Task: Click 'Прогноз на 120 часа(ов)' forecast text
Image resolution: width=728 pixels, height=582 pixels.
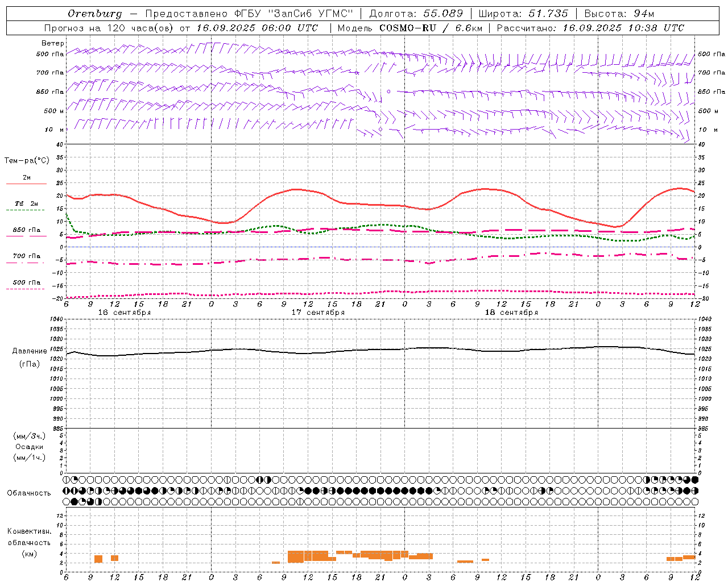Action: (109, 28)
